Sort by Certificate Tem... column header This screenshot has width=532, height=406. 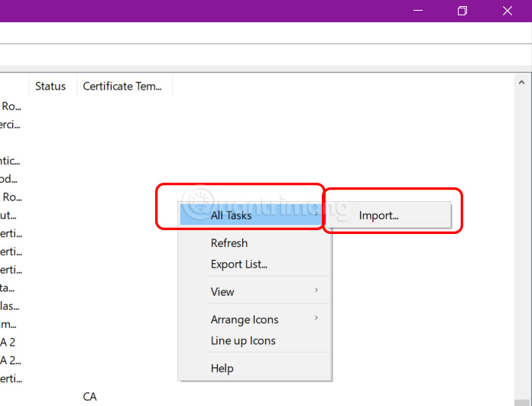tap(125, 86)
